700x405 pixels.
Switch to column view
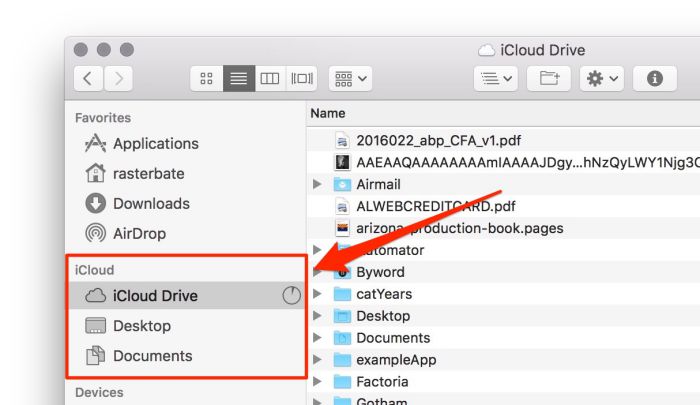click(270, 79)
